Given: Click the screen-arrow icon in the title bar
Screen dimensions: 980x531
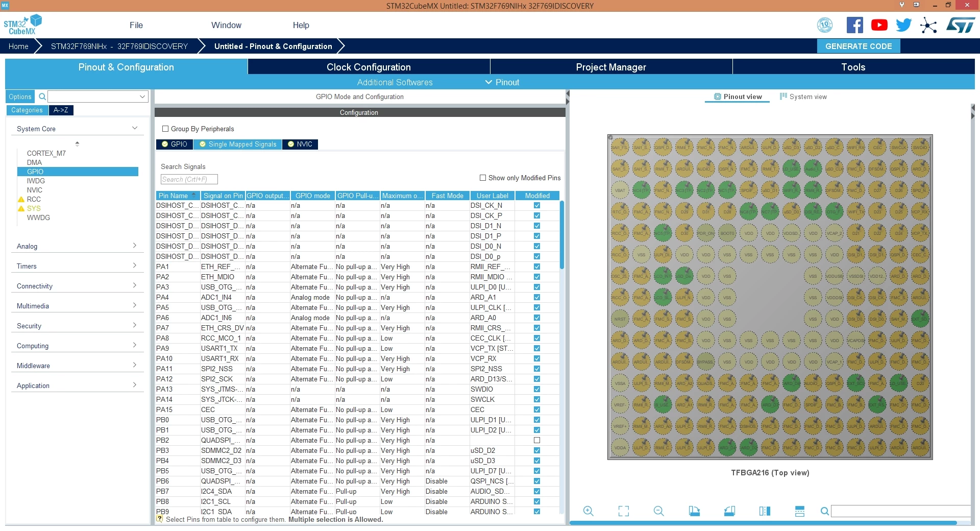Looking at the screenshot, I should point(916,5).
